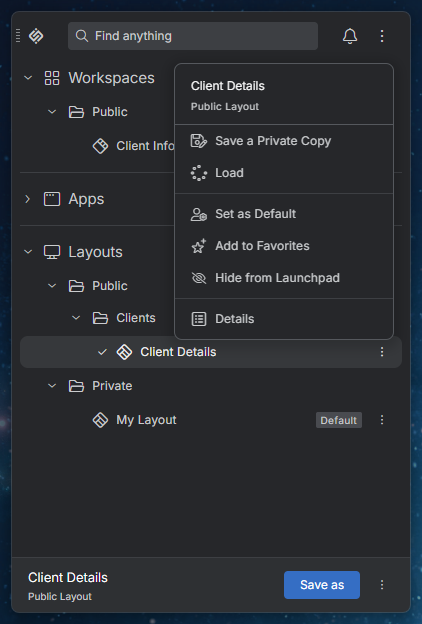
Task: Click the Save as button
Action: (322, 585)
